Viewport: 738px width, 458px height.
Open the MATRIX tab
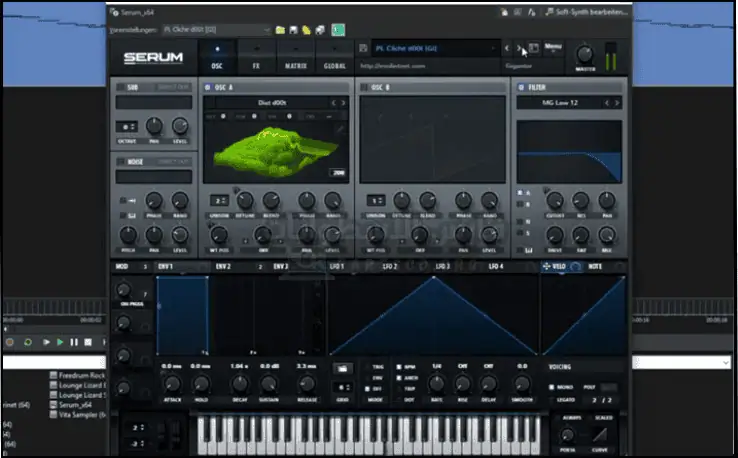tap(294, 57)
